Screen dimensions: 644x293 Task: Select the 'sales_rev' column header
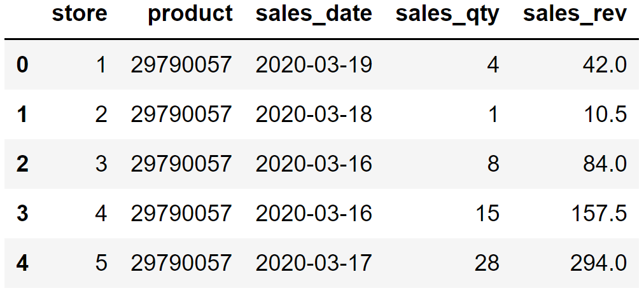pyautogui.click(x=575, y=15)
